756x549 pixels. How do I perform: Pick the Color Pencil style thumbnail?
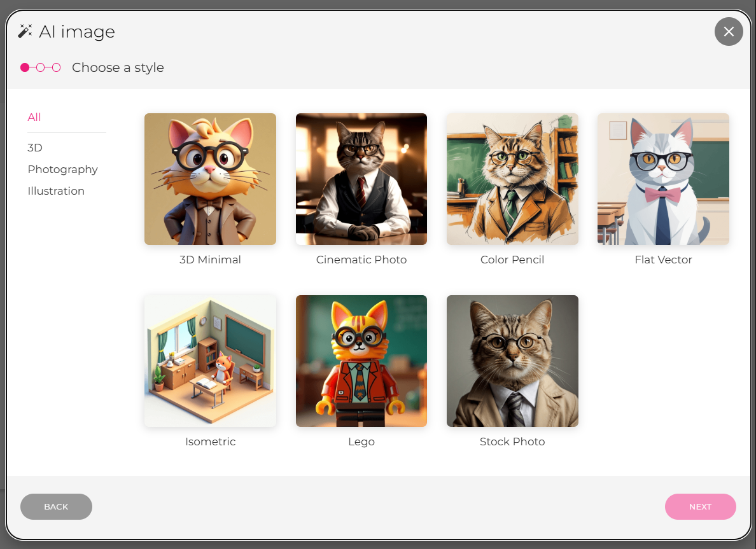point(512,179)
